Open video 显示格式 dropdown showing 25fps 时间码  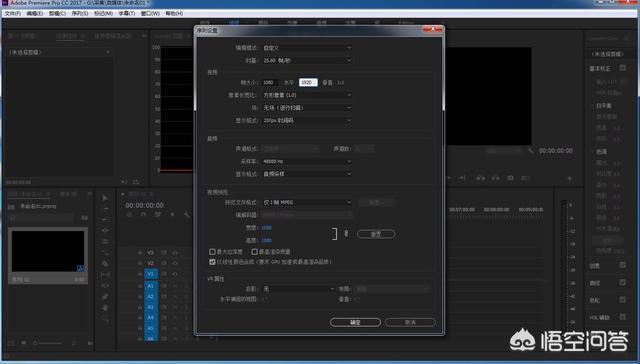[x=307, y=120]
